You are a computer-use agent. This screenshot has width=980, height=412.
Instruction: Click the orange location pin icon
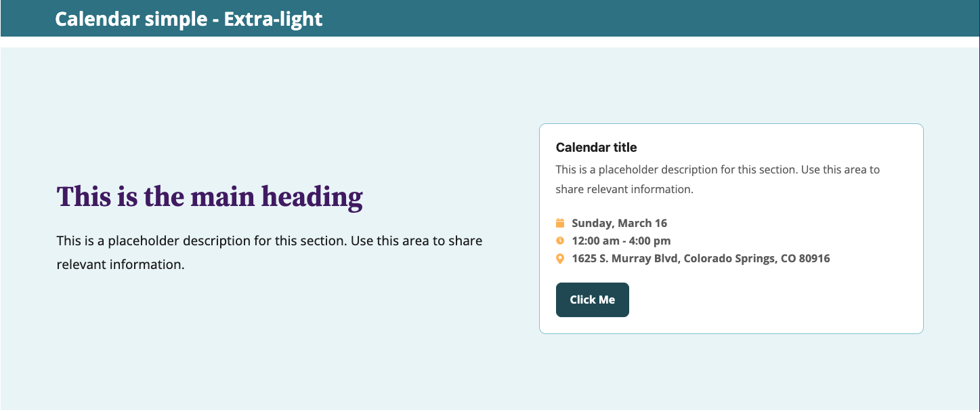tap(560, 258)
